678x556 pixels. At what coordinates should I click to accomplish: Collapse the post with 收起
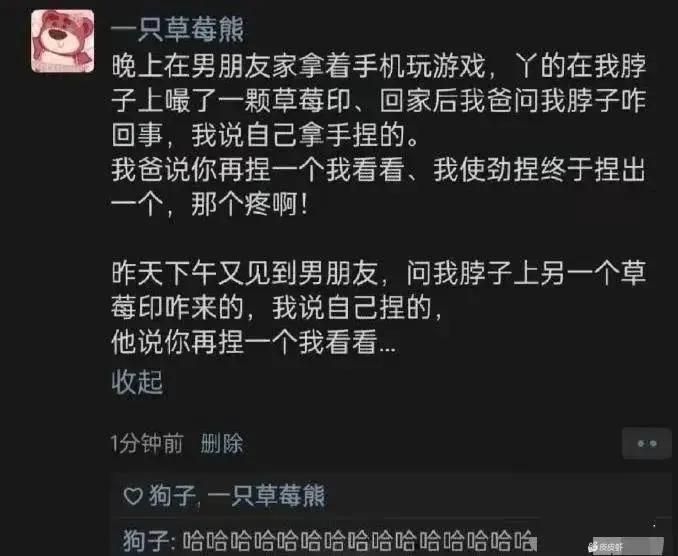(x=137, y=382)
